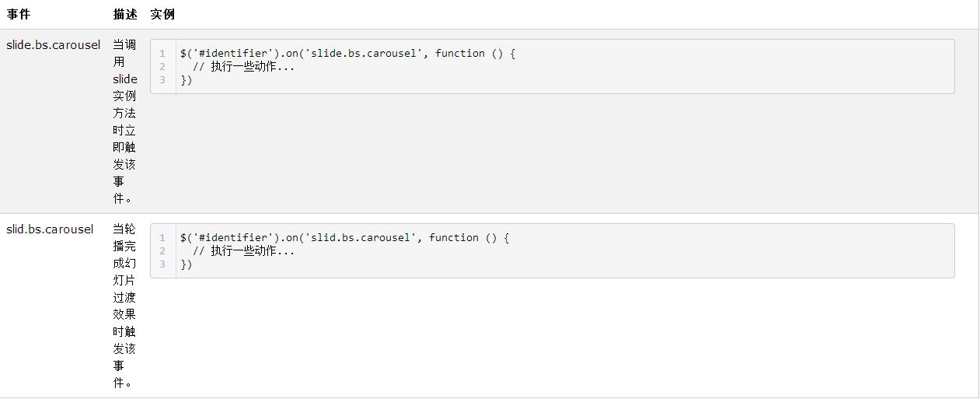This screenshot has height=399, width=980.
Task: Click the 描述 column header
Action: [124, 14]
